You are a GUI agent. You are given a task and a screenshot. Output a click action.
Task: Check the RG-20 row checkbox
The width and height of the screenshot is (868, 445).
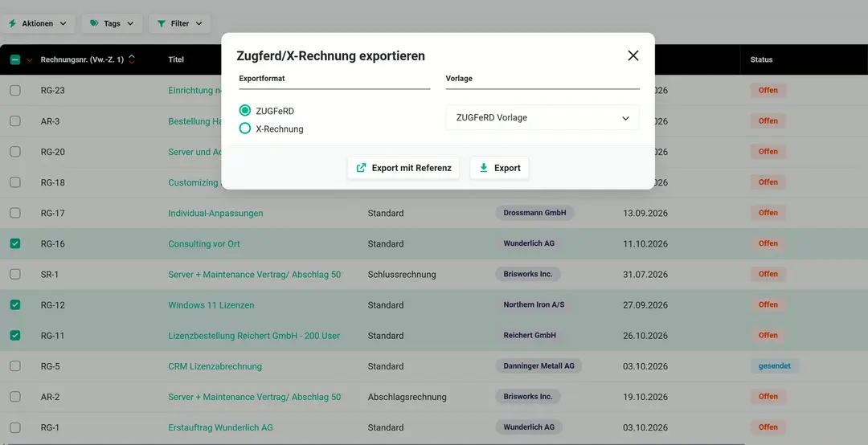[15, 152]
